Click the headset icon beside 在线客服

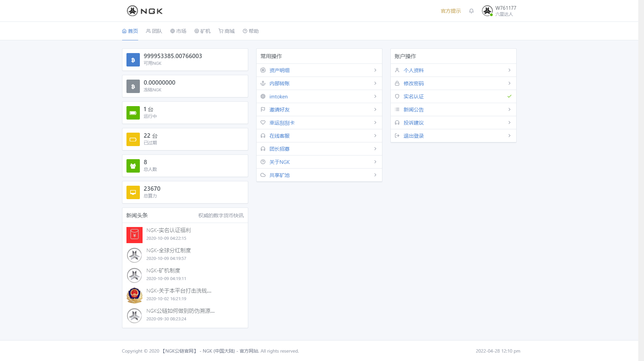(x=263, y=136)
